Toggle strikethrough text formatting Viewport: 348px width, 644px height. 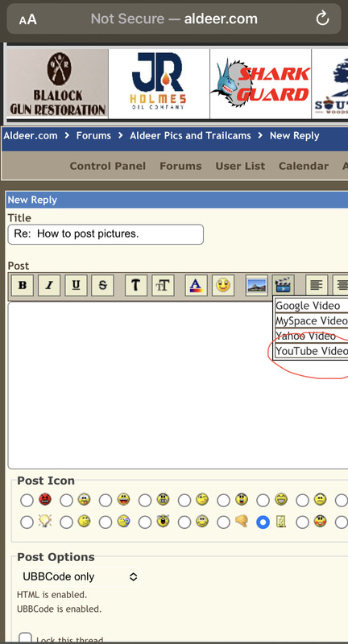[103, 285]
